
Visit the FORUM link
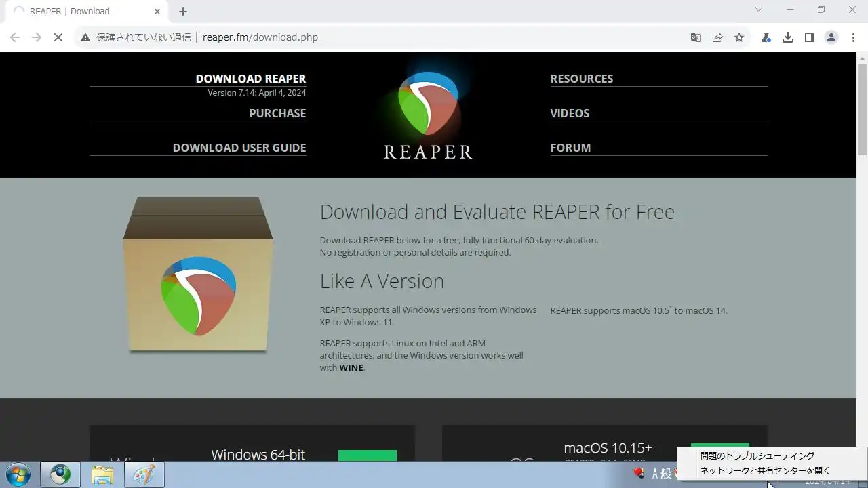click(x=570, y=148)
